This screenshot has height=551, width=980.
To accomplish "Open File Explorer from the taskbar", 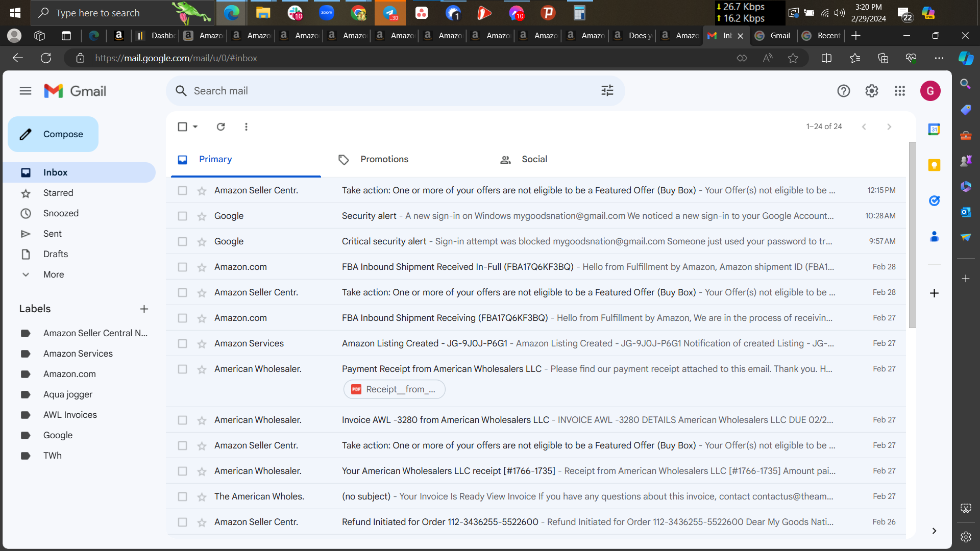I will (263, 13).
